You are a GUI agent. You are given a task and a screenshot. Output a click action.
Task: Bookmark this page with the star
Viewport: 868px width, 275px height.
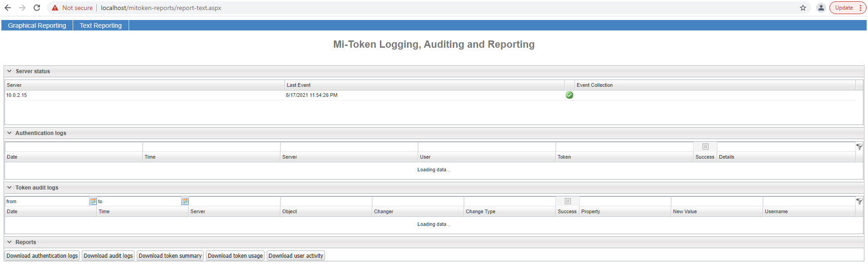[803, 8]
